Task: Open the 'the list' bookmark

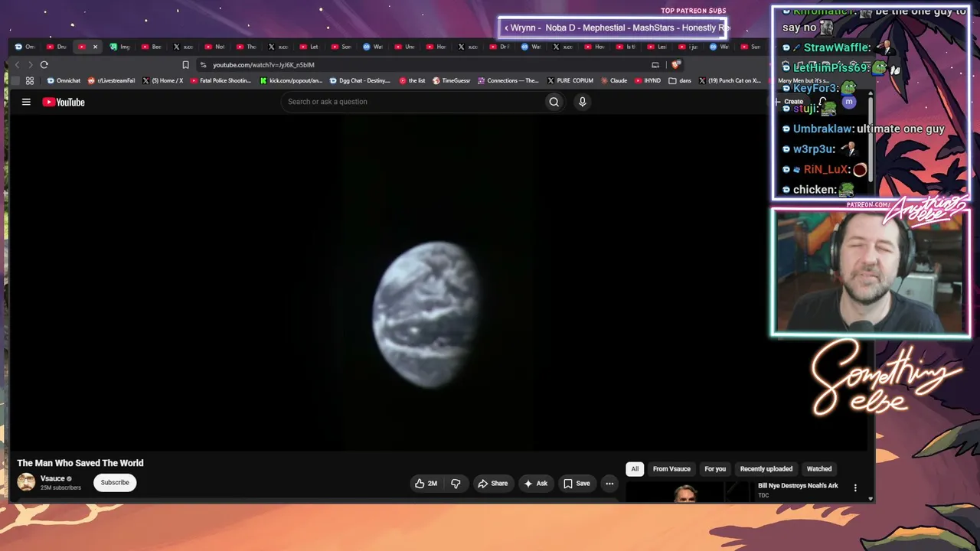Action: 412,80
